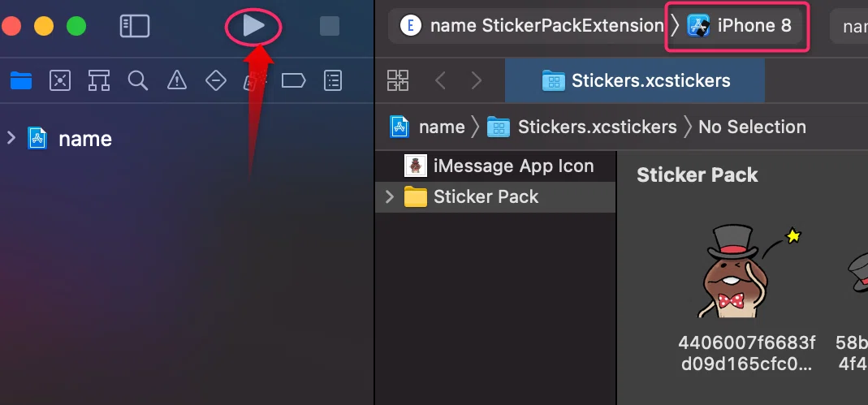Expand the Sticker Pack folder
Screen dimensions: 868x405
pos(389,197)
